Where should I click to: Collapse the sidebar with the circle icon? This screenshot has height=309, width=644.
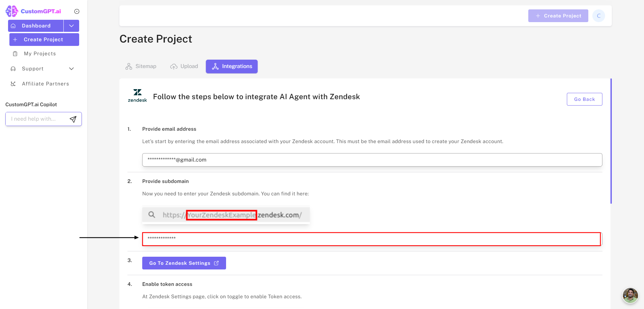tap(77, 11)
